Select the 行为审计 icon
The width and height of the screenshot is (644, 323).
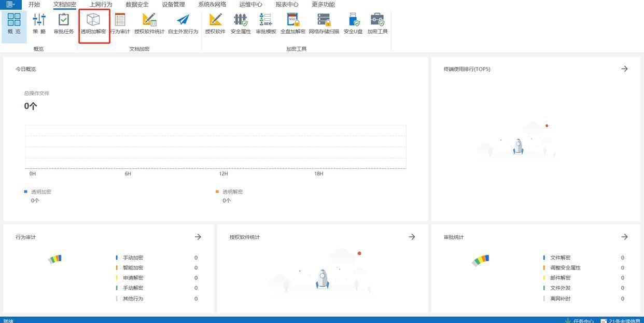click(120, 23)
